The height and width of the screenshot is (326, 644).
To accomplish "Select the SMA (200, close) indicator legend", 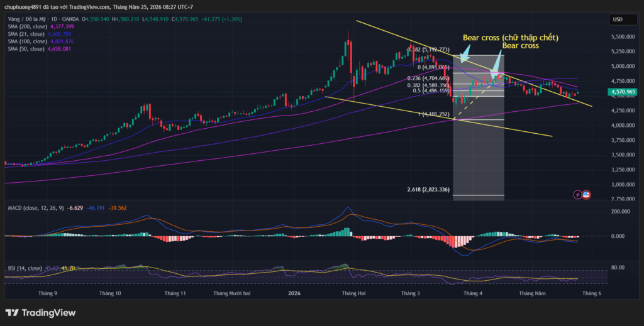I will click(x=41, y=26).
